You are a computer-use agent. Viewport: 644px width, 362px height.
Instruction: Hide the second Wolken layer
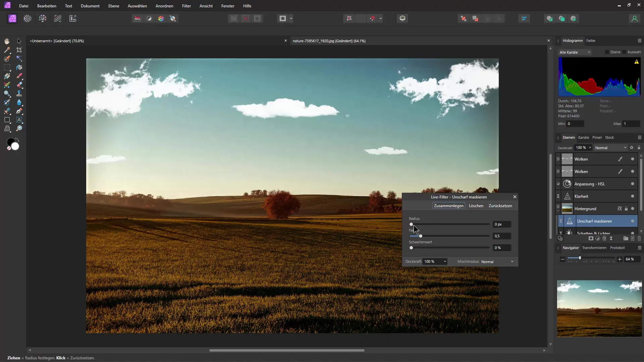[633, 172]
